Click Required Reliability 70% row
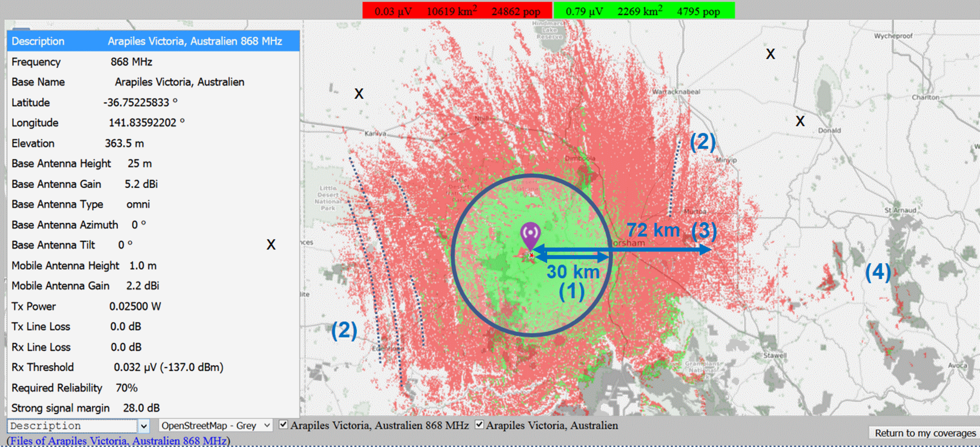The width and height of the screenshot is (980, 447). [x=153, y=388]
